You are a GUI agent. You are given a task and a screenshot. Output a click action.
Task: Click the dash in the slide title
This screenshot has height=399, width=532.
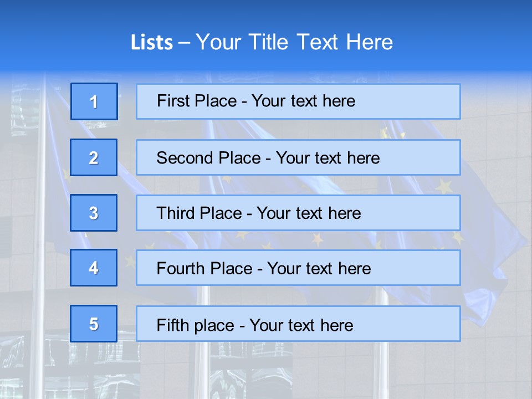point(184,43)
